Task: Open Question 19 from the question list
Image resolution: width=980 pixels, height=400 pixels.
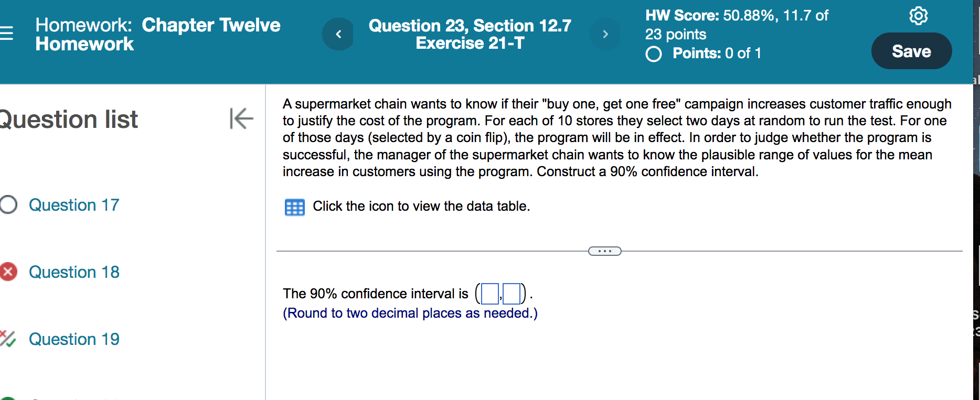Action: click(74, 339)
